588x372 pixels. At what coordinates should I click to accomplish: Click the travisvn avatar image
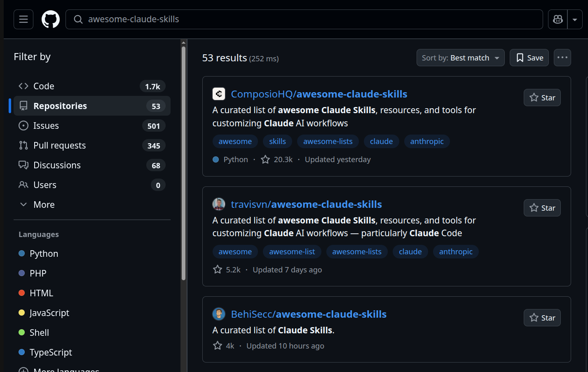tap(219, 204)
